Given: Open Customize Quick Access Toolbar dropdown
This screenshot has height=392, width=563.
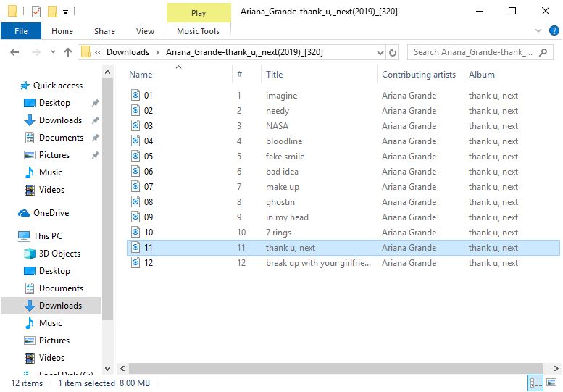Looking at the screenshot, I should 66,12.
